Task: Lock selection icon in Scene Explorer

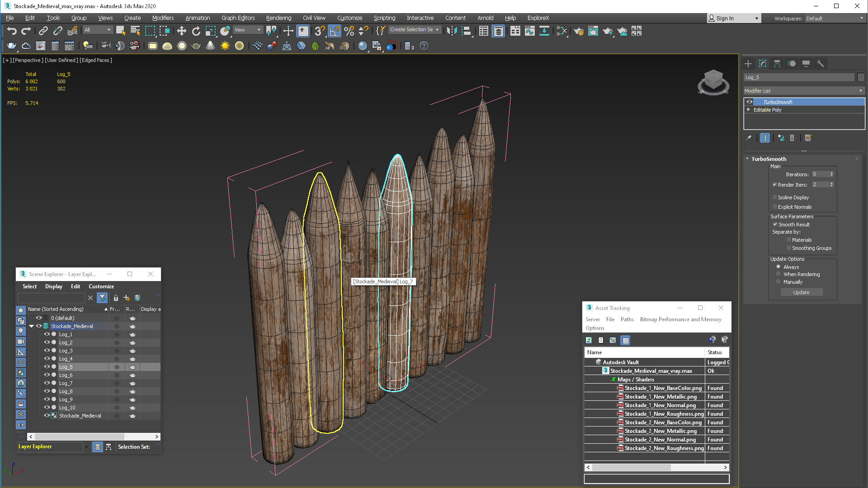Action: pos(116,298)
